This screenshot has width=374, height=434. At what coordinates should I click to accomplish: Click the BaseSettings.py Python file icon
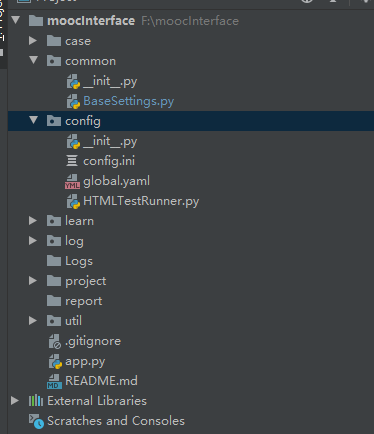(x=73, y=102)
